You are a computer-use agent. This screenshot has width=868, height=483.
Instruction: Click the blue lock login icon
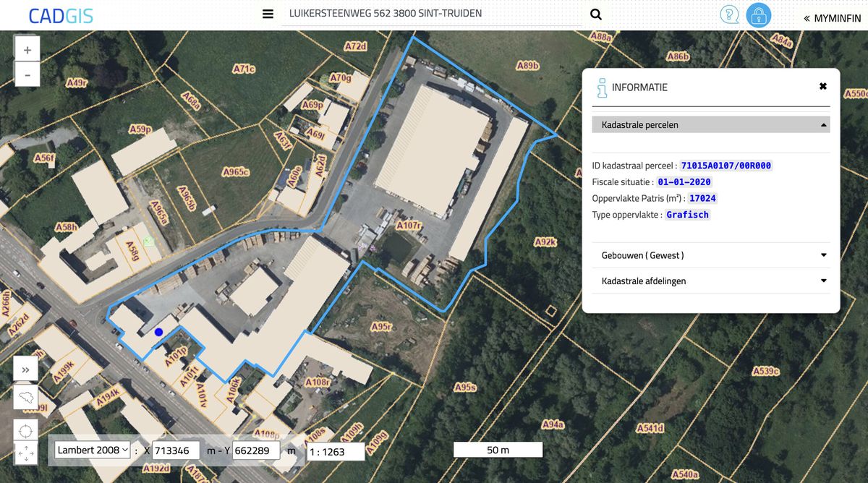[x=759, y=15]
